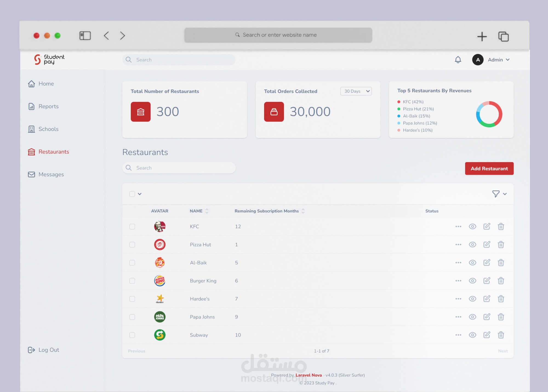548x392 pixels.
Task: View Burger King details via eye icon
Action: click(x=472, y=281)
